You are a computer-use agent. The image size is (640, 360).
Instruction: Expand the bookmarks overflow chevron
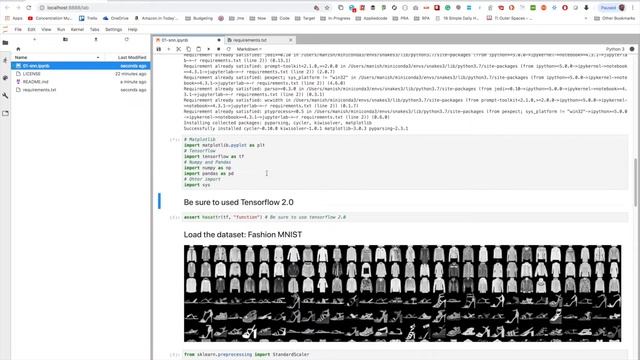(586, 18)
